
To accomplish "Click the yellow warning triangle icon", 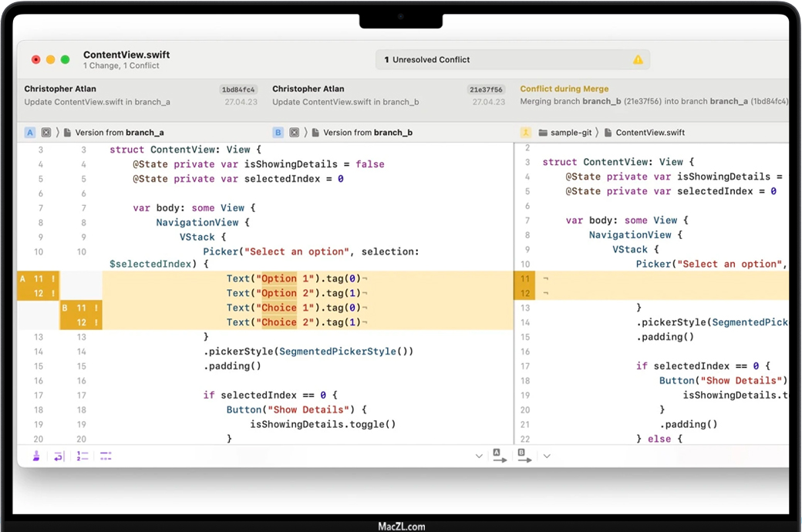I will click(638, 60).
